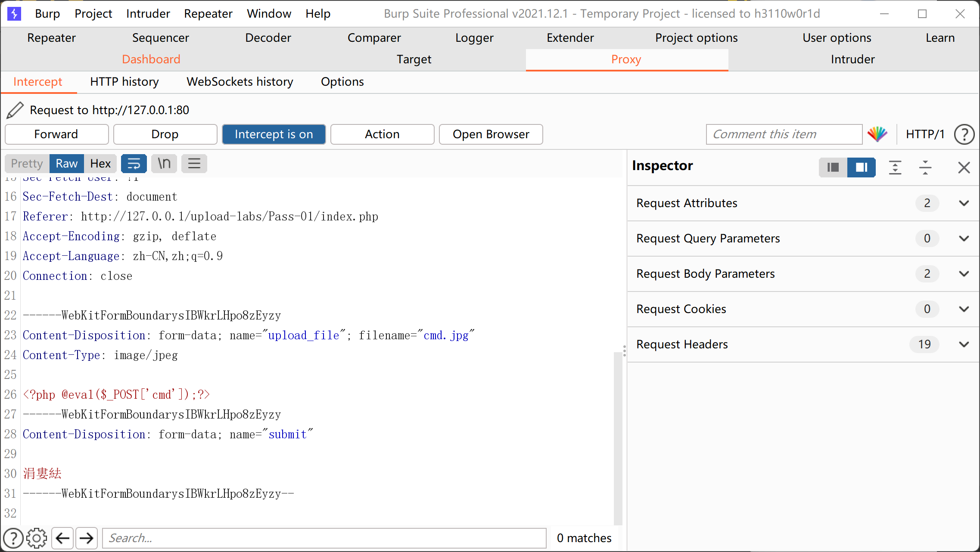Open the Help menu
980x552 pixels.
click(x=318, y=14)
